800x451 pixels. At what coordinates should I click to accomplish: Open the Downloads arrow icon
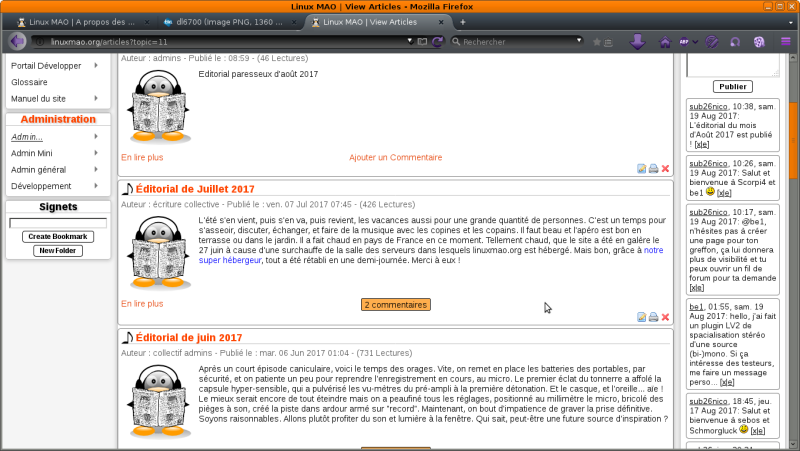tap(637, 42)
